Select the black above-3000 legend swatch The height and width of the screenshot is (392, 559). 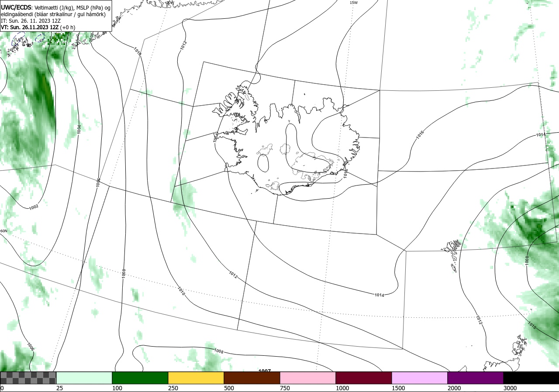pyautogui.click(x=531, y=378)
